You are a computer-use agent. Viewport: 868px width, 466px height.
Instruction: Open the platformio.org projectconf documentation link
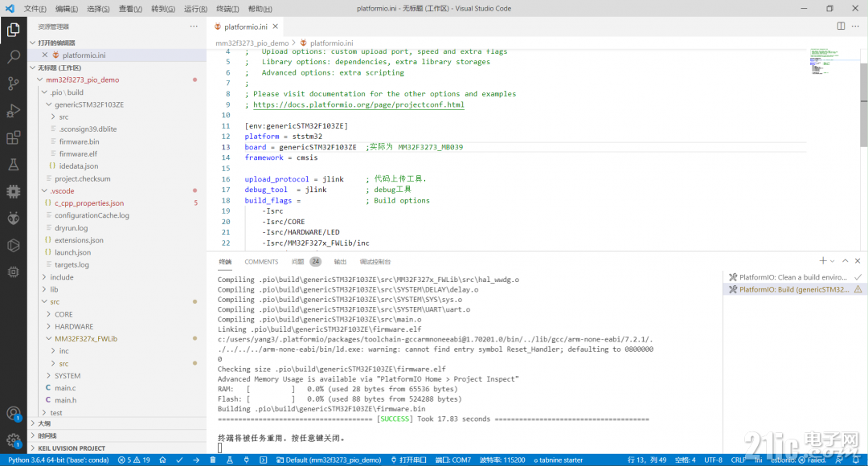pyautogui.click(x=358, y=104)
